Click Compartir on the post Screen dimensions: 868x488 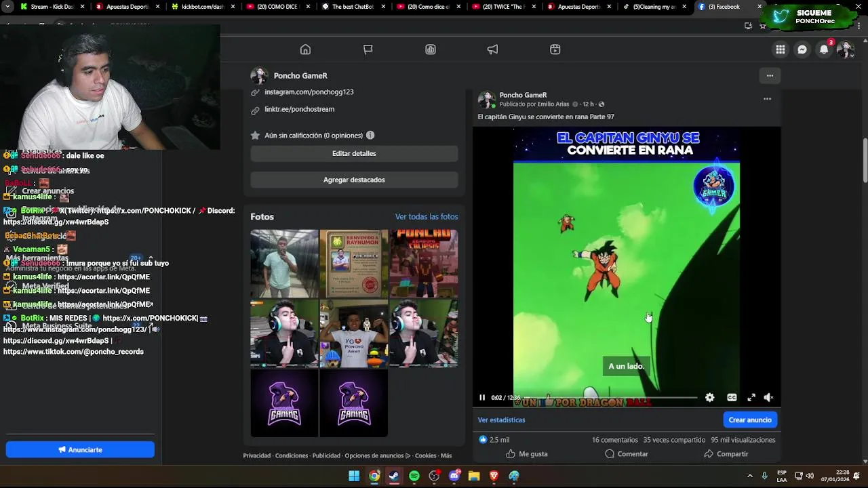coord(726,454)
